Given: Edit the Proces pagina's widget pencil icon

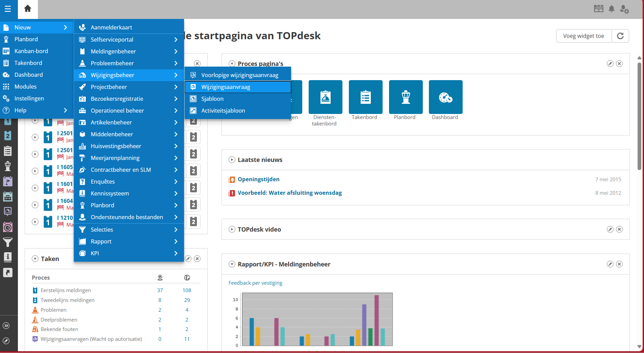Looking at the screenshot, I should pyautogui.click(x=610, y=64).
